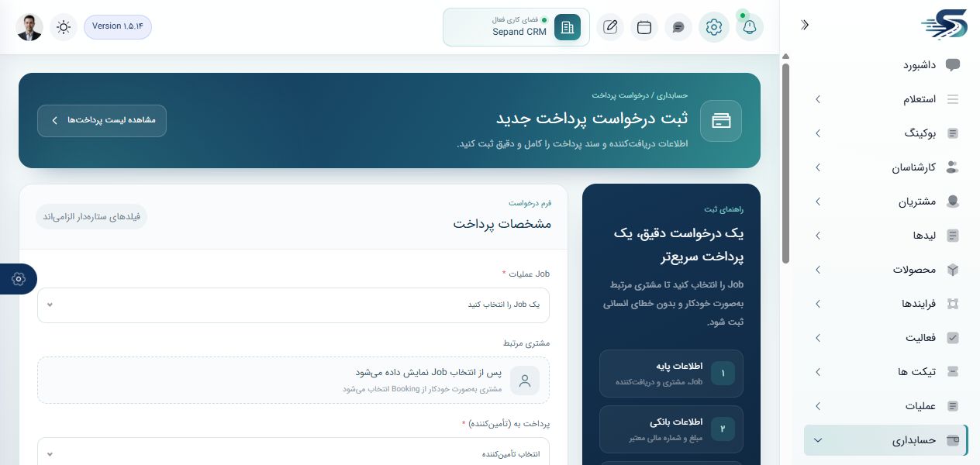980x465 pixels.
Task: Open the chat messages icon
Action: point(678,27)
